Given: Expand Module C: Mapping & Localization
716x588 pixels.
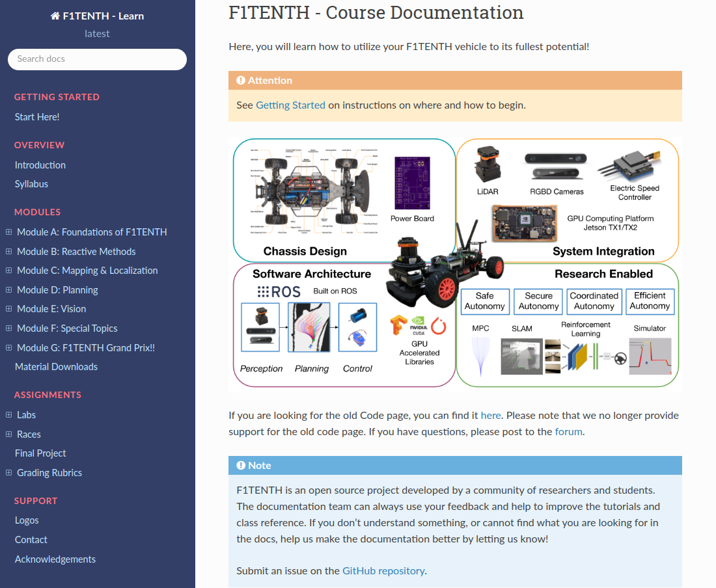Looking at the screenshot, I should 8,270.
